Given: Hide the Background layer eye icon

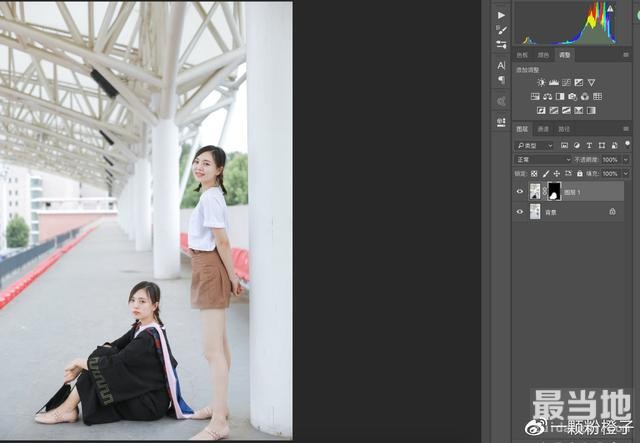Looking at the screenshot, I should click(519, 212).
